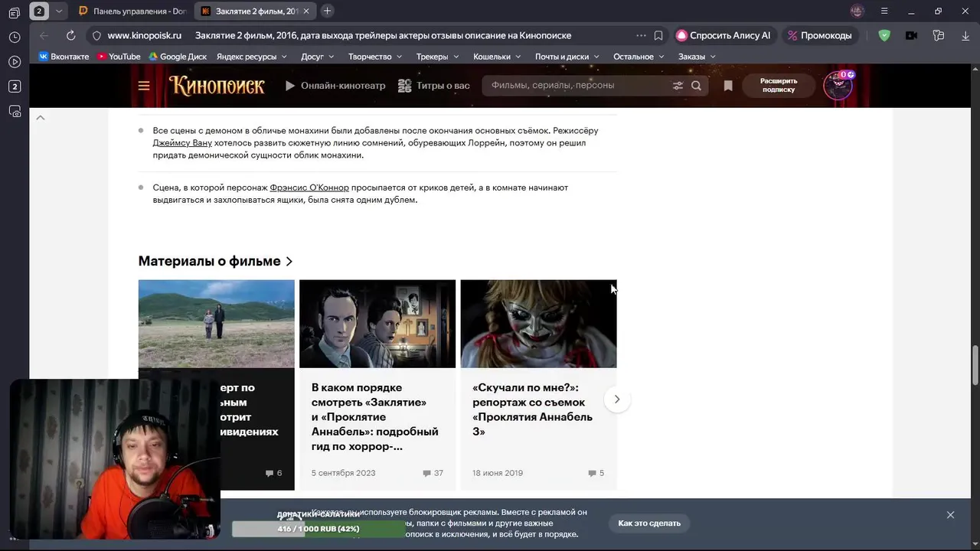Open the Annabelle doll article thumbnail
The width and height of the screenshot is (980, 551).
tap(538, 324)
